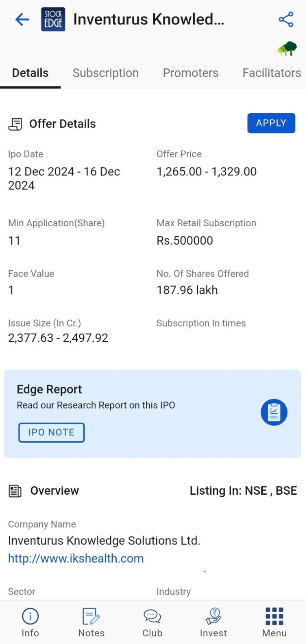Switch to the Subscription tab
The image size is (305, 644).
(106, 73)
